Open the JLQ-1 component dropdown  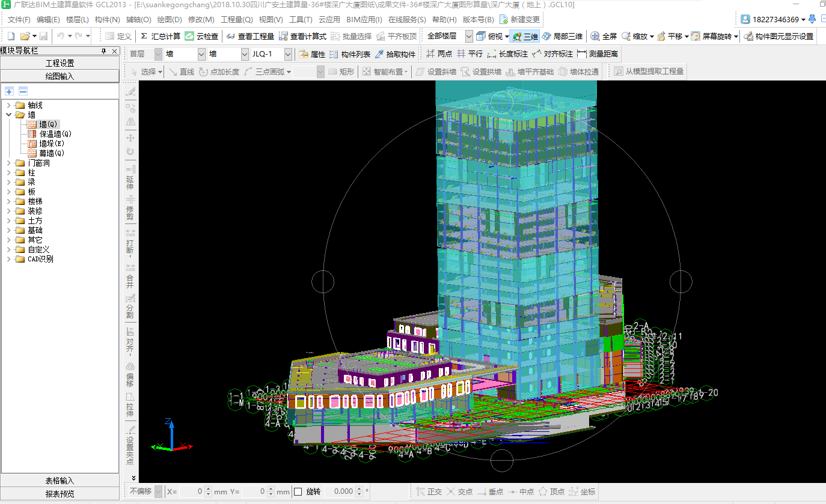[x=287, y=54]
